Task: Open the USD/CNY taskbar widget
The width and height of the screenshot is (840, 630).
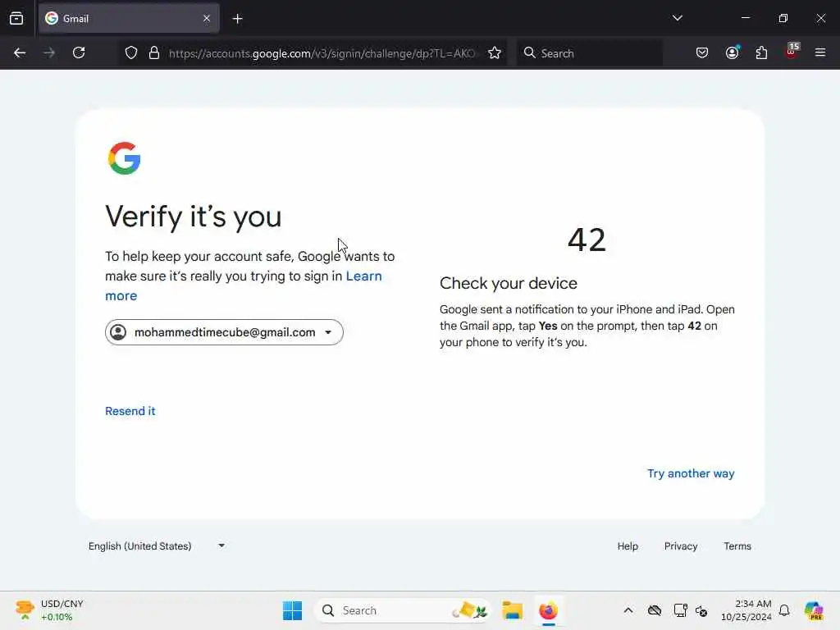Action: [x=49, y=610]
